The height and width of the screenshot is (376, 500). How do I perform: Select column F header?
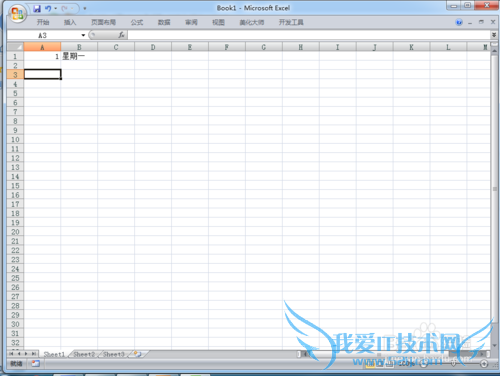pyautogui.click(x=227, y=47)
